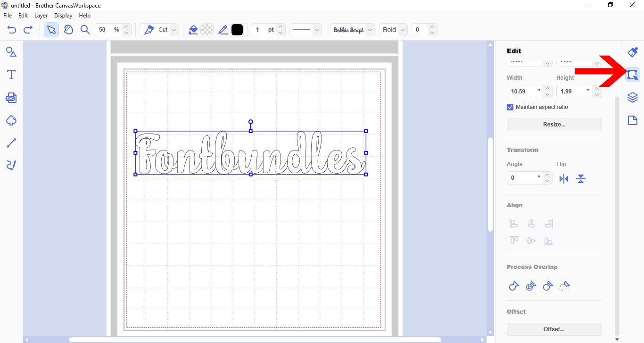Screen dimensions: 644x343
Task: Decrease the line width with down arrow
Action: [x=281, y=33]
